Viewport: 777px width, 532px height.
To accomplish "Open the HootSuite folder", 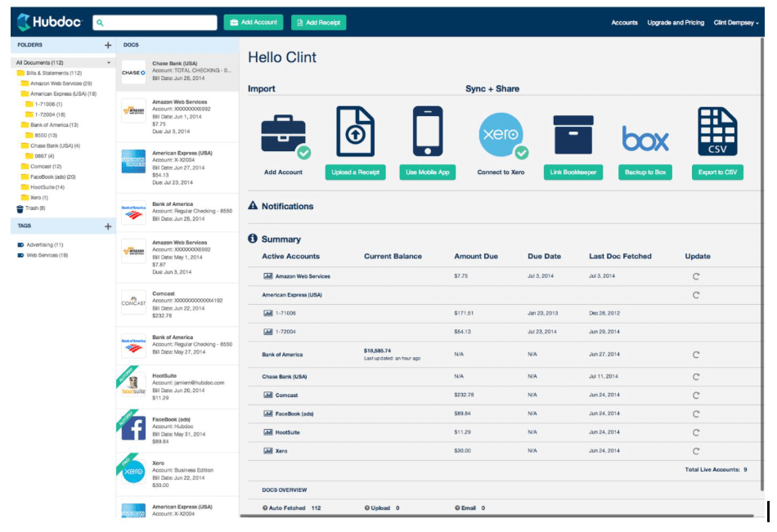I will 43,188.
